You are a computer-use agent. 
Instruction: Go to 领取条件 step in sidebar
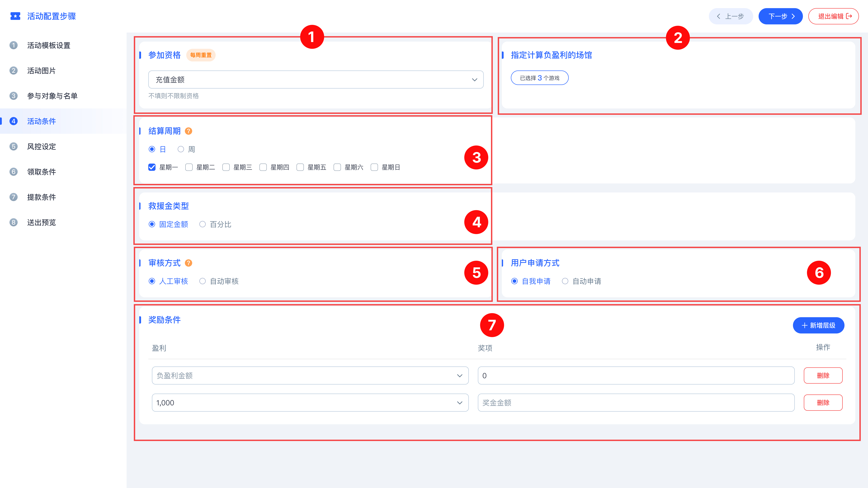pos(41,172)
